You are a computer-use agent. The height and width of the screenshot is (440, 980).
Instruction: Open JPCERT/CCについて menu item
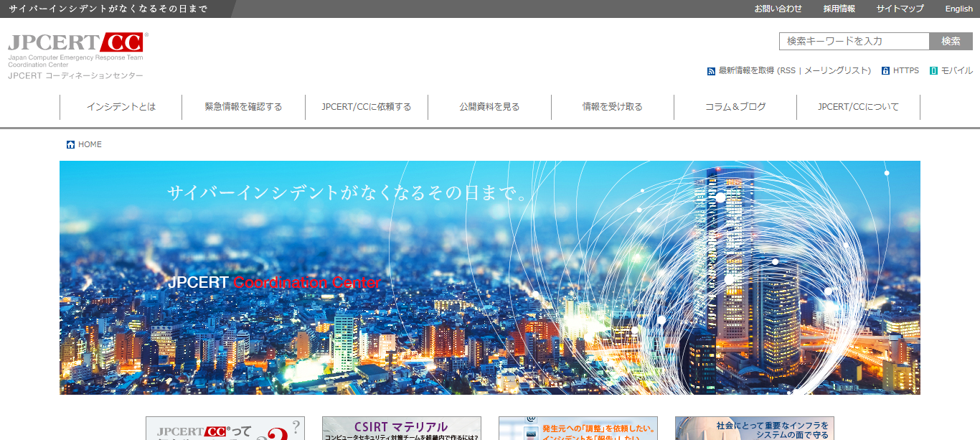pos(858,107)
